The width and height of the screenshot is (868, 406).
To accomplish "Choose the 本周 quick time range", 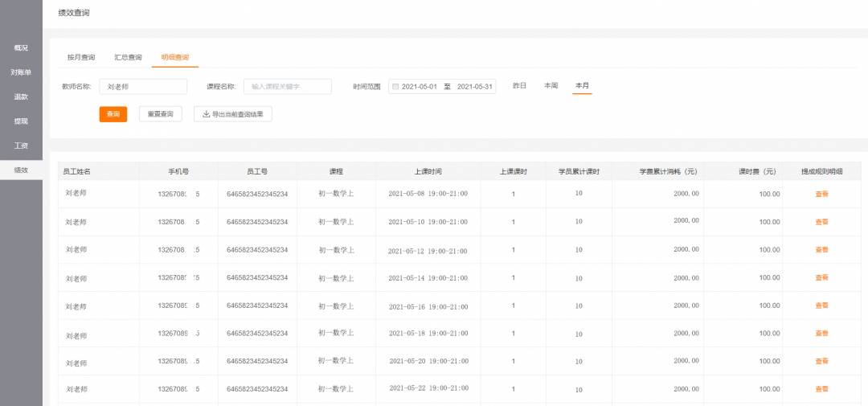I will [551, 85].
